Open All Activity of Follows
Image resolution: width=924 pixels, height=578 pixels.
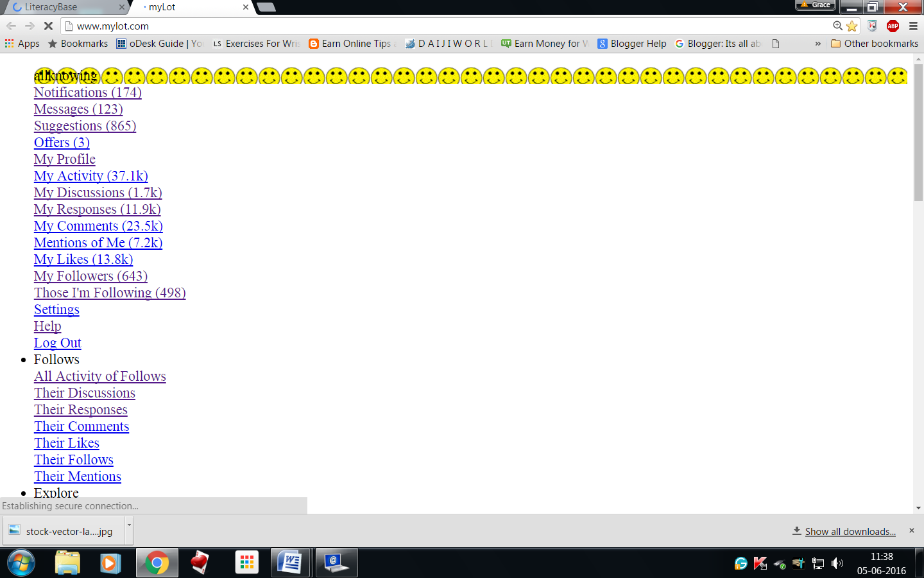click(100, 376)
